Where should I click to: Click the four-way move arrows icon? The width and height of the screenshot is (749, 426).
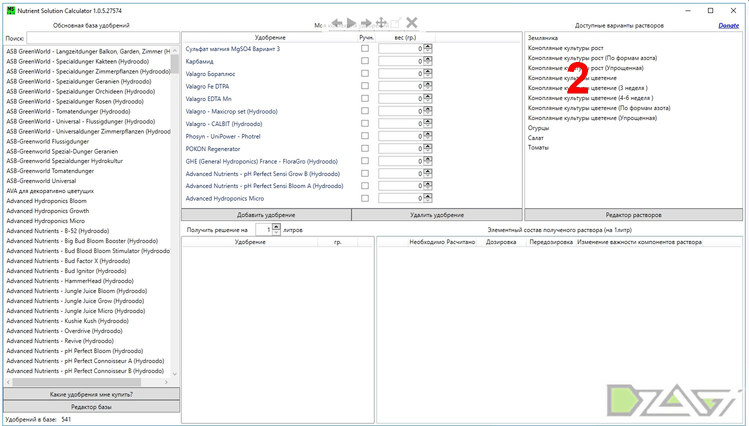[x=381, y=22]
